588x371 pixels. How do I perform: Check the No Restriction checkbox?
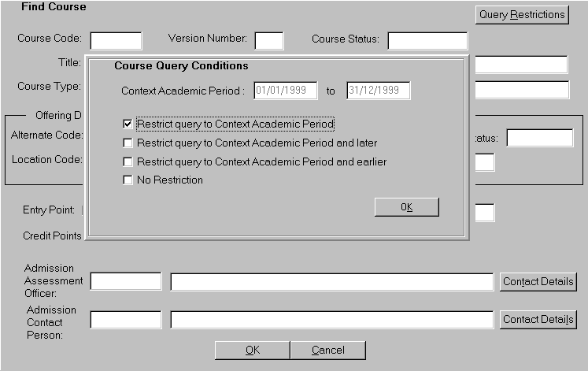tap(128, 180)
